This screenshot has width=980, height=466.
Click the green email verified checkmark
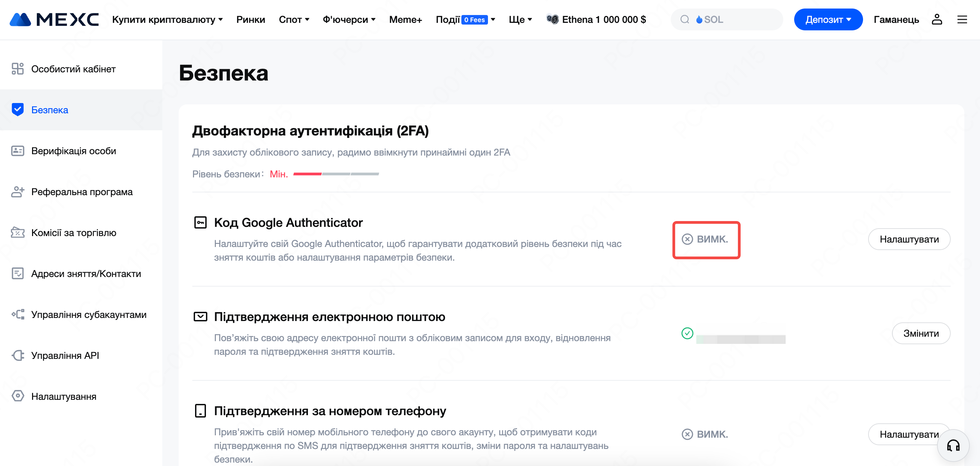click(687, 334)
